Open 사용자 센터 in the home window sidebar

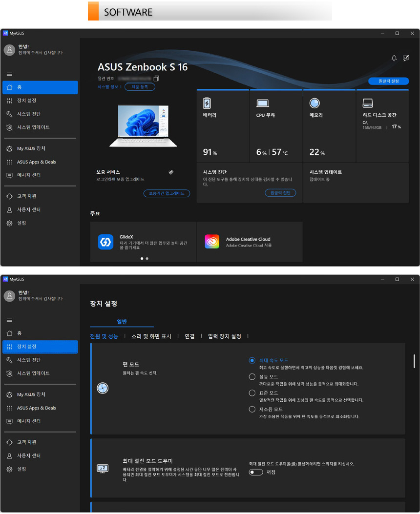40,209
